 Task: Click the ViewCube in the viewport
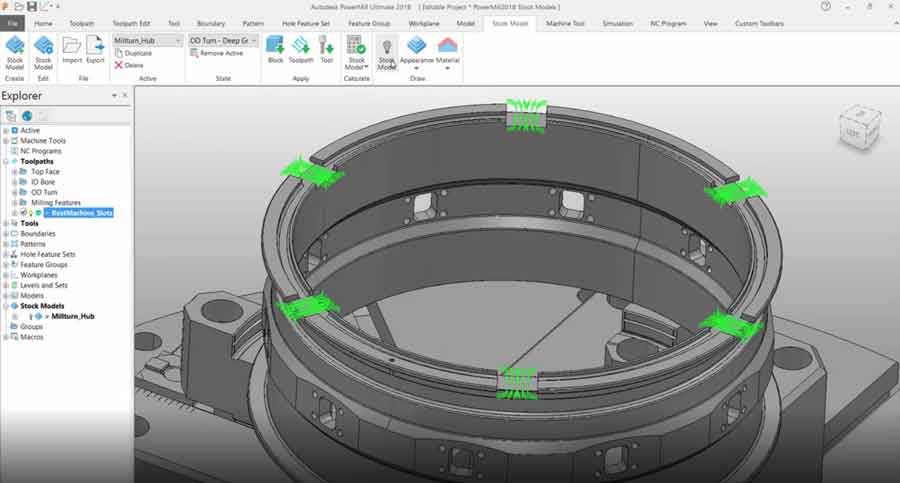pos(860,125)
